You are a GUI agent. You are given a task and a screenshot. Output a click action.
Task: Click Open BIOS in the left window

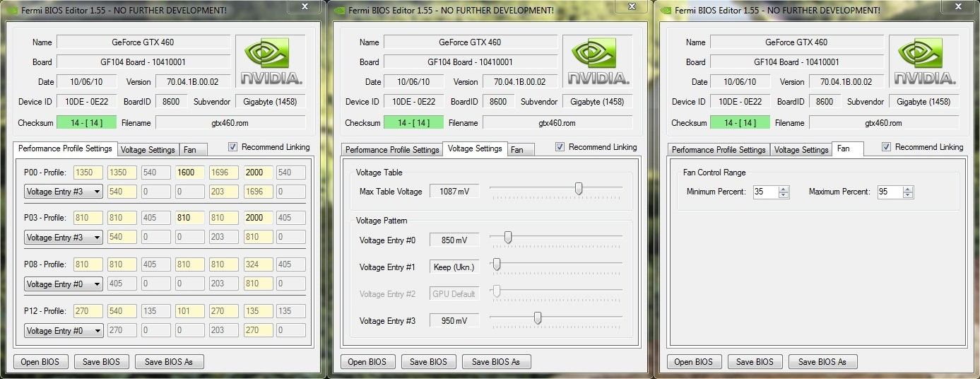40,362
